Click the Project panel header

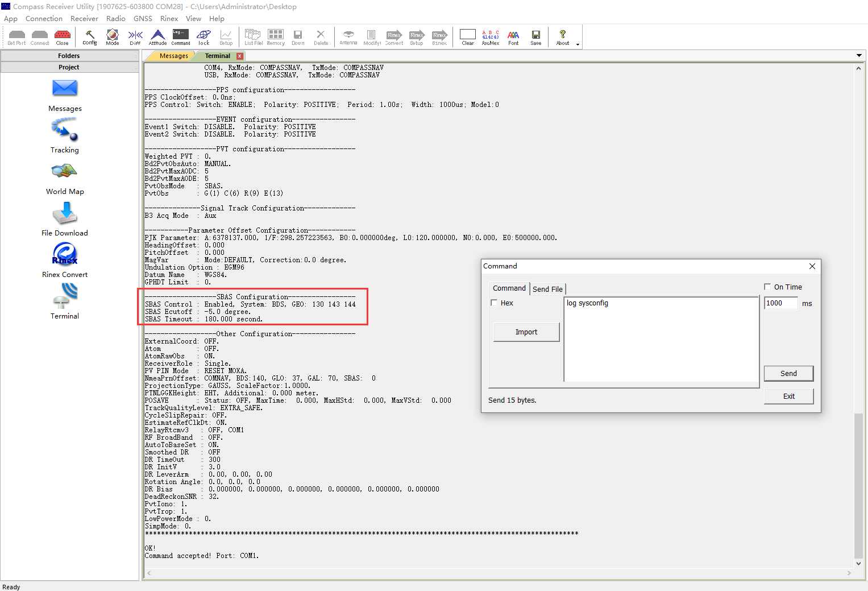[x=69, y=67]
